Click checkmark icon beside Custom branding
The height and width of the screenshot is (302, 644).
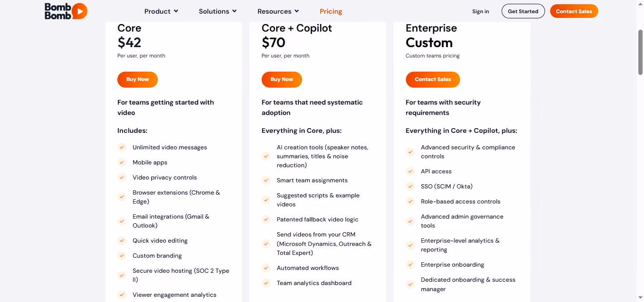122,255
